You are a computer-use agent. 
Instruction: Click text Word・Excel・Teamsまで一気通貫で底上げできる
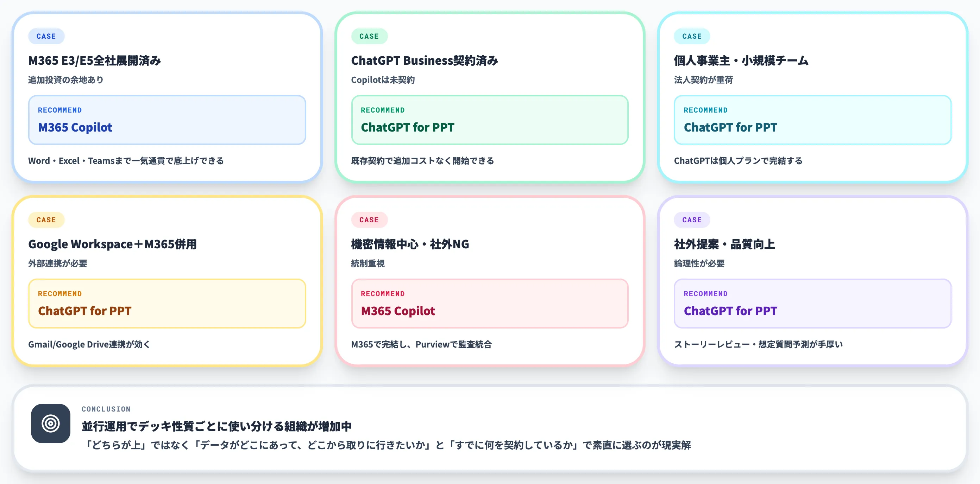[x=126, y=161]
